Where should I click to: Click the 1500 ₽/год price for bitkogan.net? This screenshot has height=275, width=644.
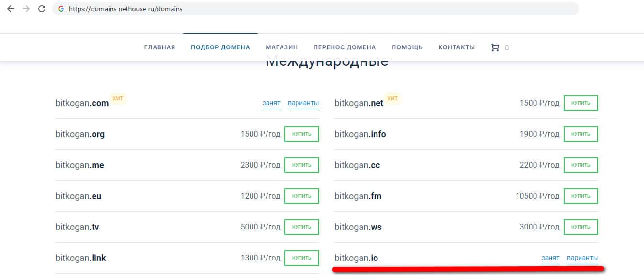(x=539, y=103)
